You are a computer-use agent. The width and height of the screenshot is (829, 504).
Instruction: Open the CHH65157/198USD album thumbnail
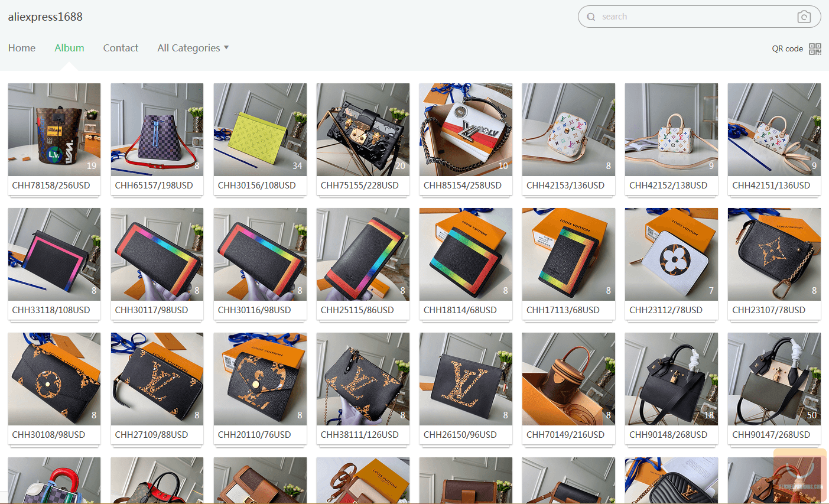[x=157, y=129]
